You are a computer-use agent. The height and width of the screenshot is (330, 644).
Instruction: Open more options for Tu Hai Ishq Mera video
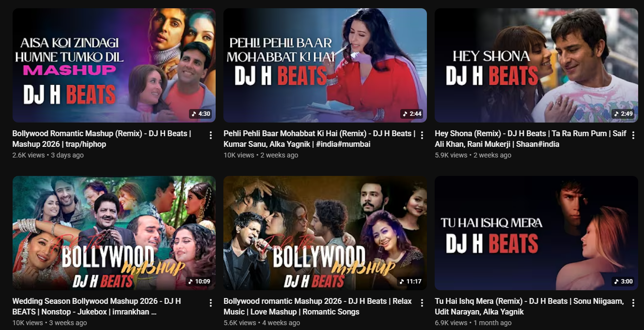pos(633,303)
